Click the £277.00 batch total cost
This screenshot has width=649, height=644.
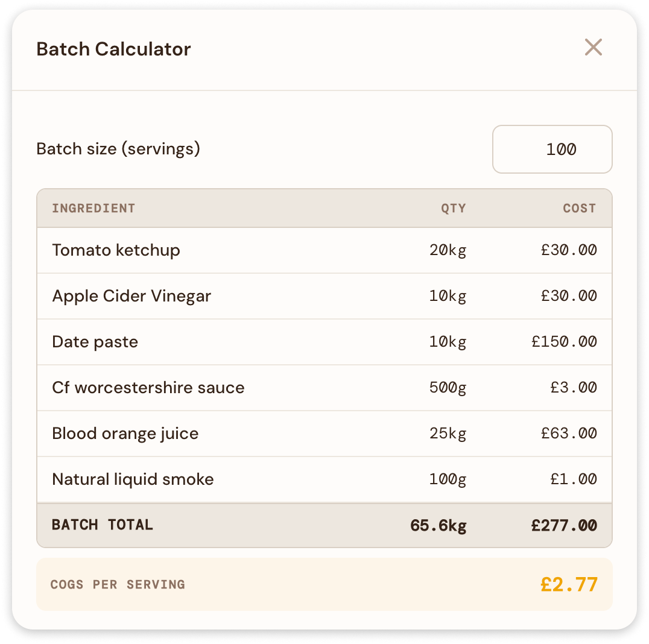pyautogui.click(x=562, y=525)
